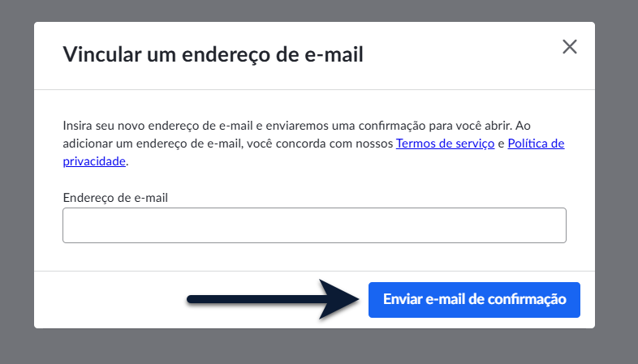This screenshot has width=638, height=364.
Task: Focus the Endereço de e-mail input field
Action: tap(314, 225)
